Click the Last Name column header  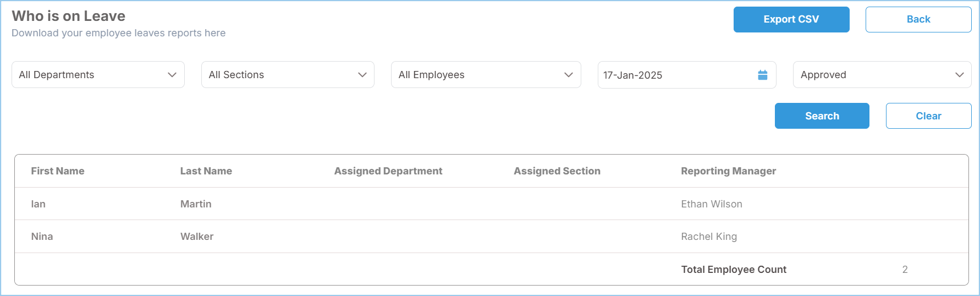click(206, 171)
